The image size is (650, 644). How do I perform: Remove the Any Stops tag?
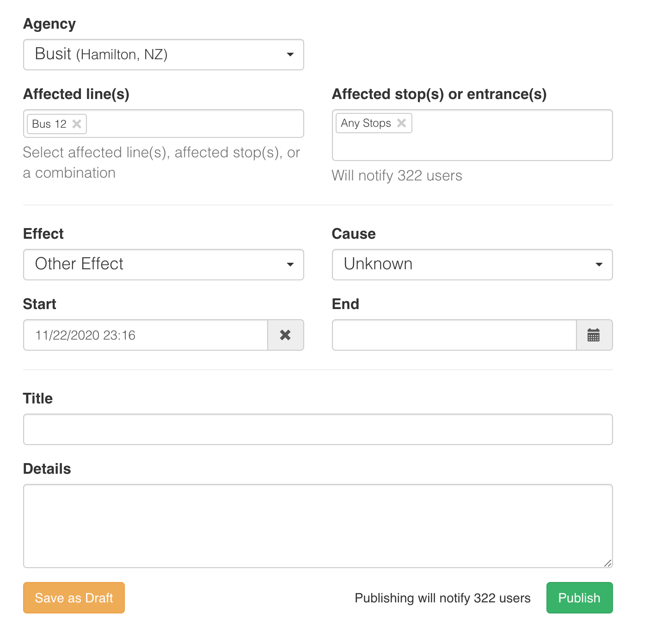pos(401,123)
